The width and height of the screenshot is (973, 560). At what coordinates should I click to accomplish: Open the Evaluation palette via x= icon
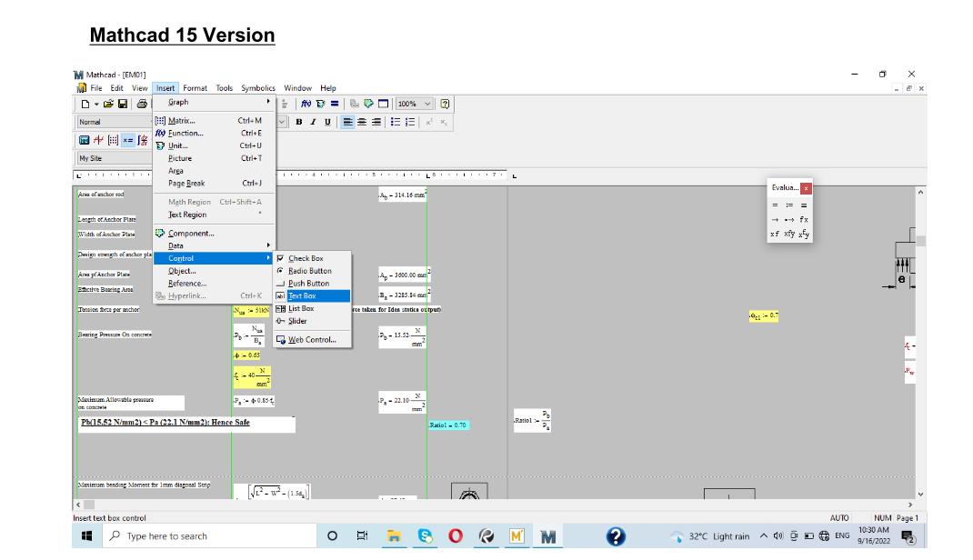pos(128,137)
